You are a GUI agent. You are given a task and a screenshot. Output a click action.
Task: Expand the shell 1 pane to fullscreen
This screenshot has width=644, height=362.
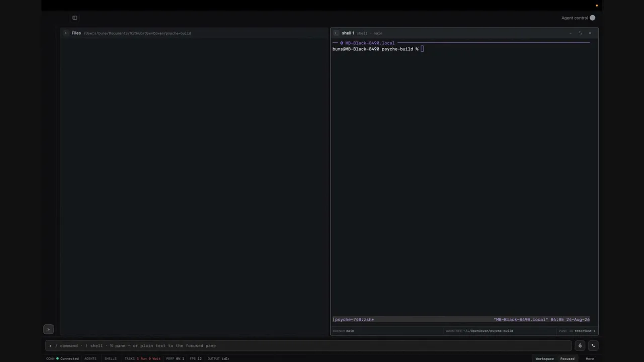(x=580, y=33)
